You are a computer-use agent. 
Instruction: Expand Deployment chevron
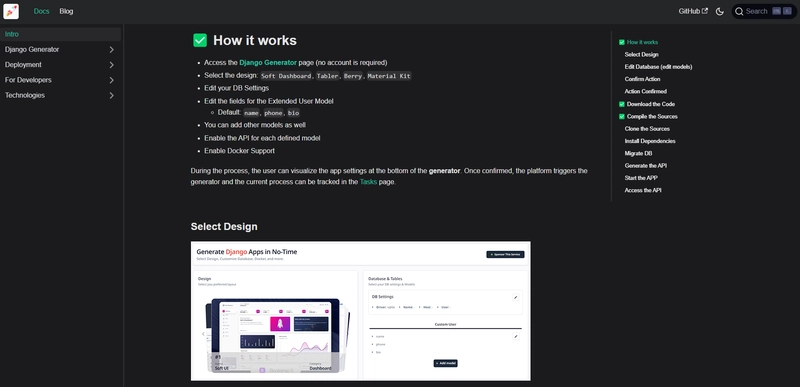point(111,65)
